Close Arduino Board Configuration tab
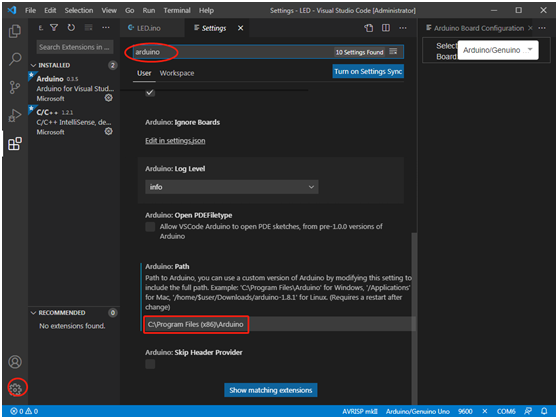558x419 pixels. (x=530, y=28)
